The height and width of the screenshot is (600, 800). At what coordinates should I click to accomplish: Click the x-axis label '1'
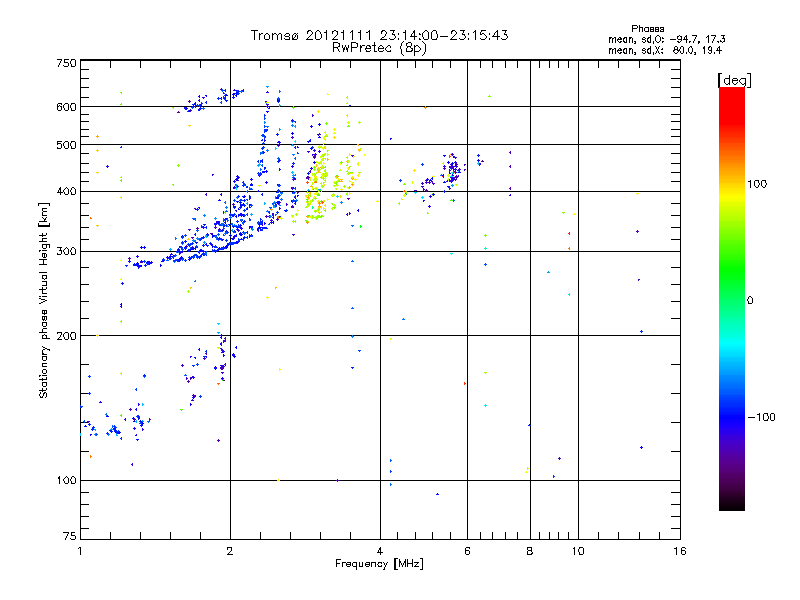coord(80,551)
